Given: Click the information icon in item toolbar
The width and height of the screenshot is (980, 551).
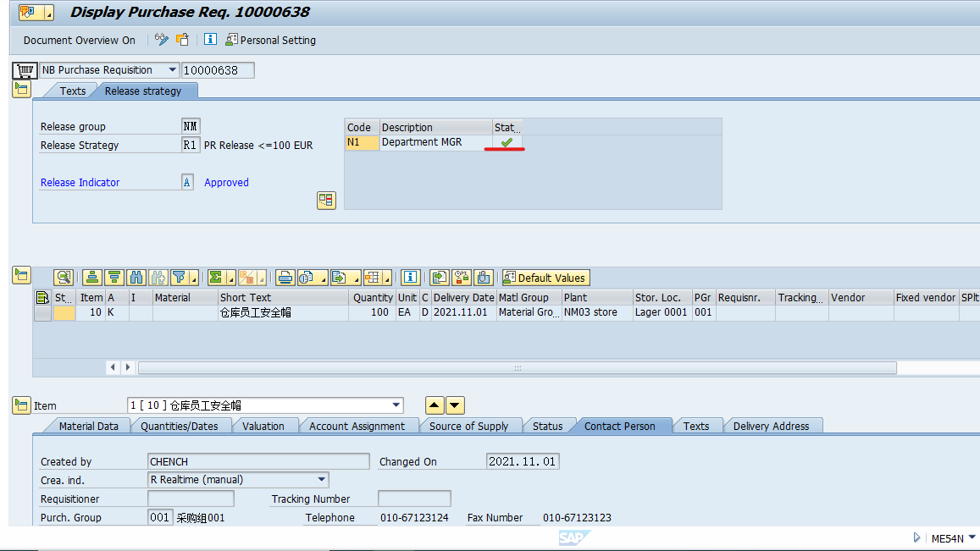Looking at the screenshot, I should 410,278.
